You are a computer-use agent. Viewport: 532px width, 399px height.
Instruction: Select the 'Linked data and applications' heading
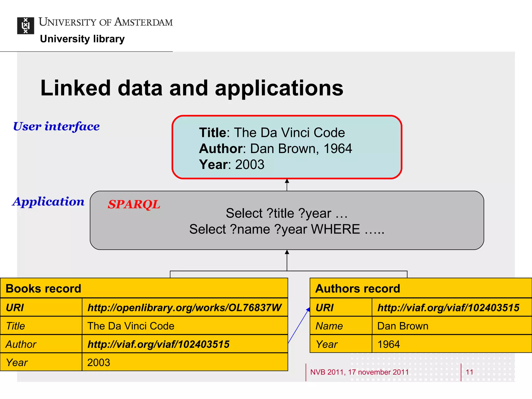(192, 88)
